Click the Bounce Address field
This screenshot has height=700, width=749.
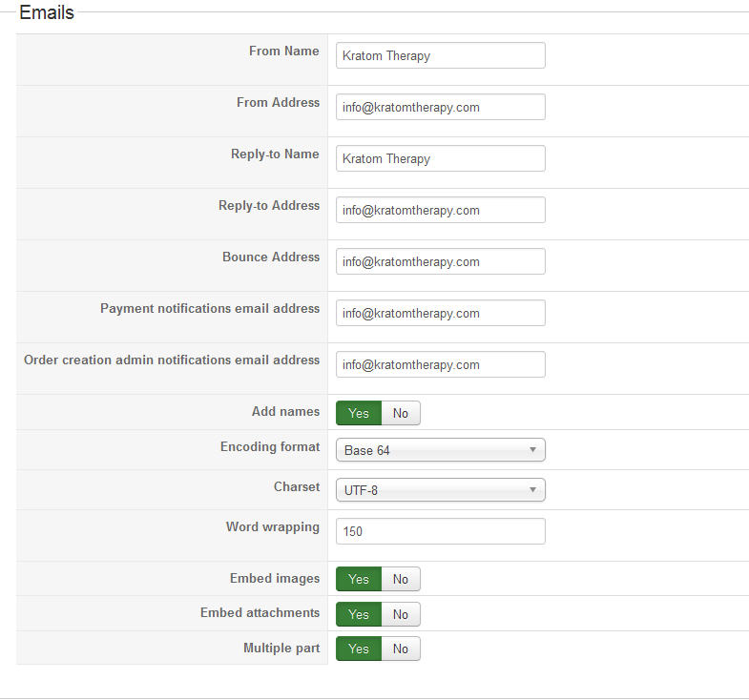[x=440, y=261]
